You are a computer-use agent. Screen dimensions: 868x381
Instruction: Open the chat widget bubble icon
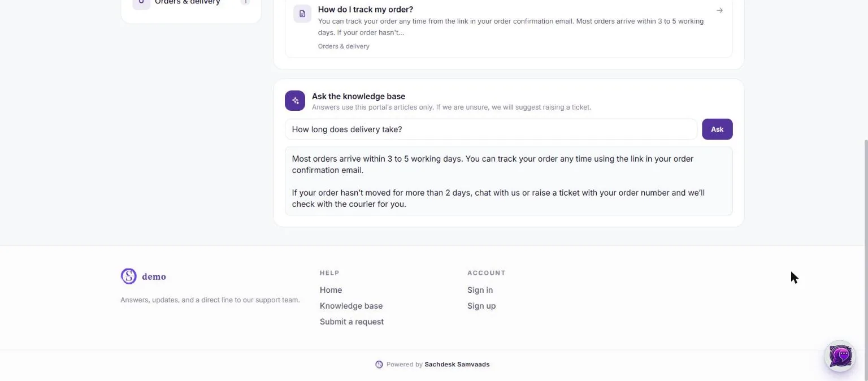pos(840,356)
